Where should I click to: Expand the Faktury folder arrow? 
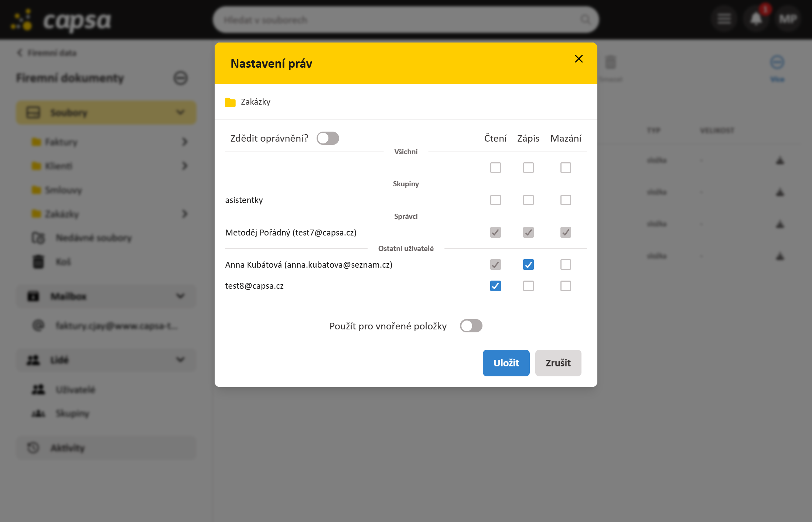click(185, 142)
